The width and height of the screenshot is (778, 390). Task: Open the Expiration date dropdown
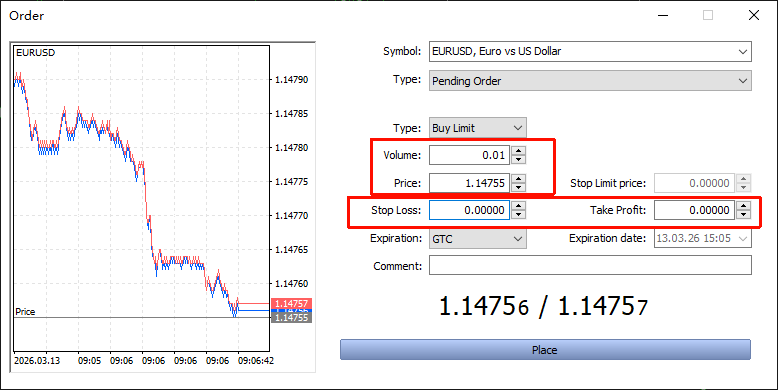pyautogui.click(x=703, y=239)
